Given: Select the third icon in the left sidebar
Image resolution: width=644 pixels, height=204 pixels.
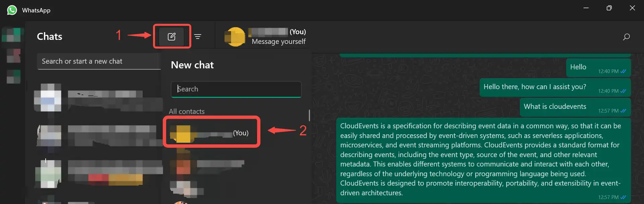Looking at the screenshot, I should pos(13,76).
